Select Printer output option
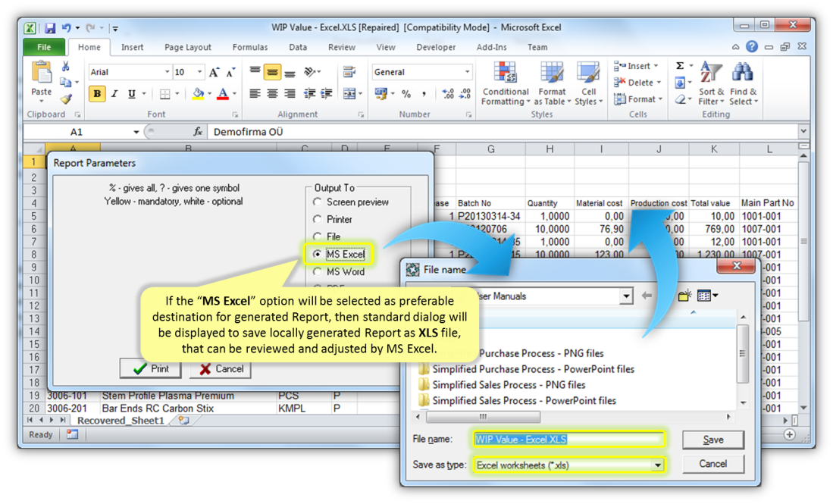This screenshot has width=833, height=504. pyautogui.click(x=317, y=219)
